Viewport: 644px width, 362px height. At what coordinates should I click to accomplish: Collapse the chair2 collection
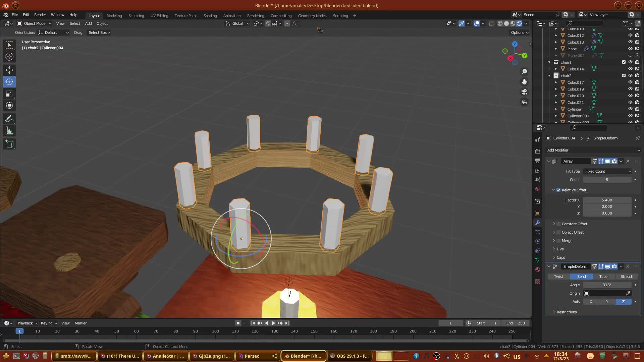(549, 76)
